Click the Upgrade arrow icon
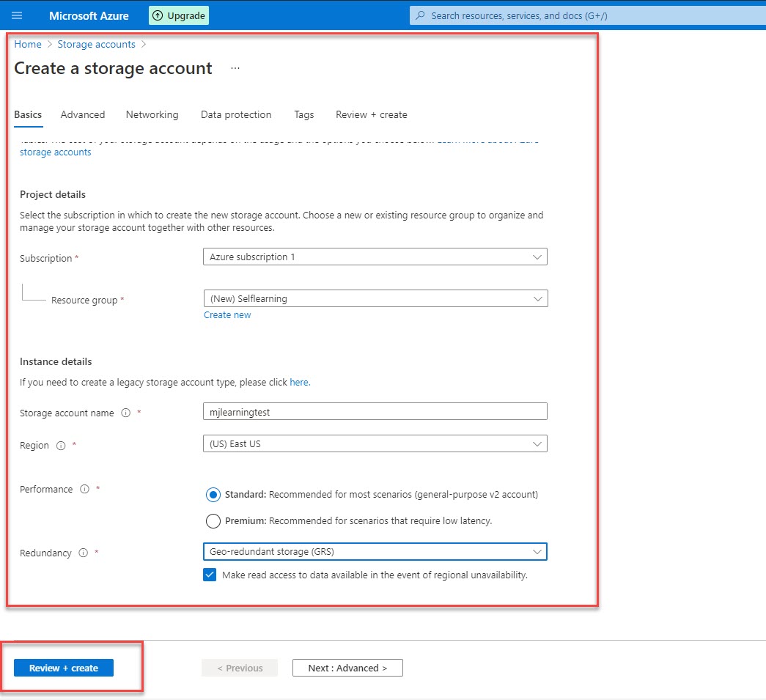The width and height of the screenshot is (766, 700). 158,15
